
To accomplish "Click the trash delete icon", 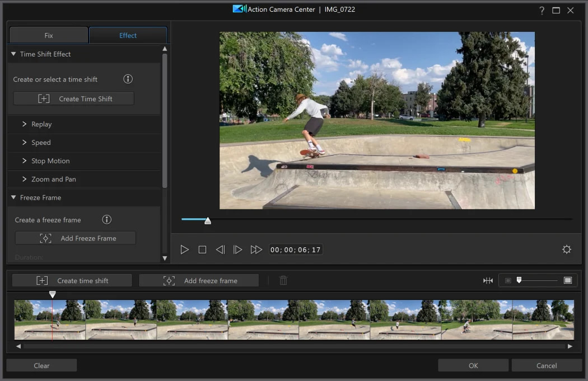I will pos(283,280).
